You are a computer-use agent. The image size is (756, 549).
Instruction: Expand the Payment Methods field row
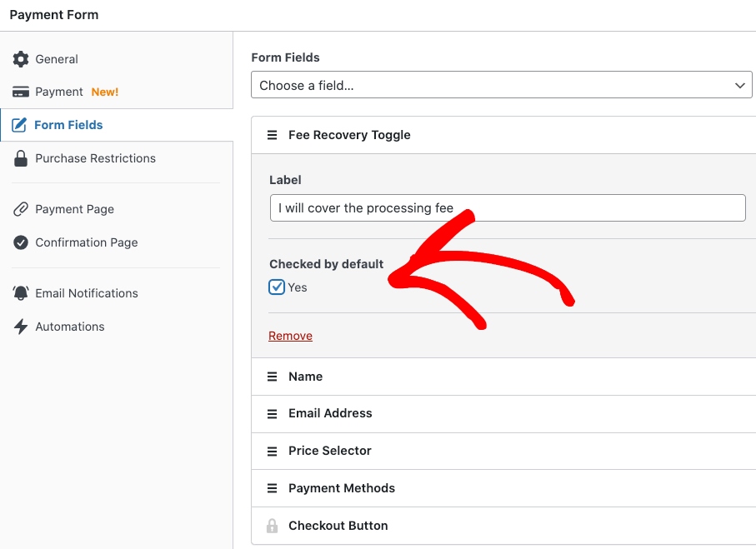(342, 488)
